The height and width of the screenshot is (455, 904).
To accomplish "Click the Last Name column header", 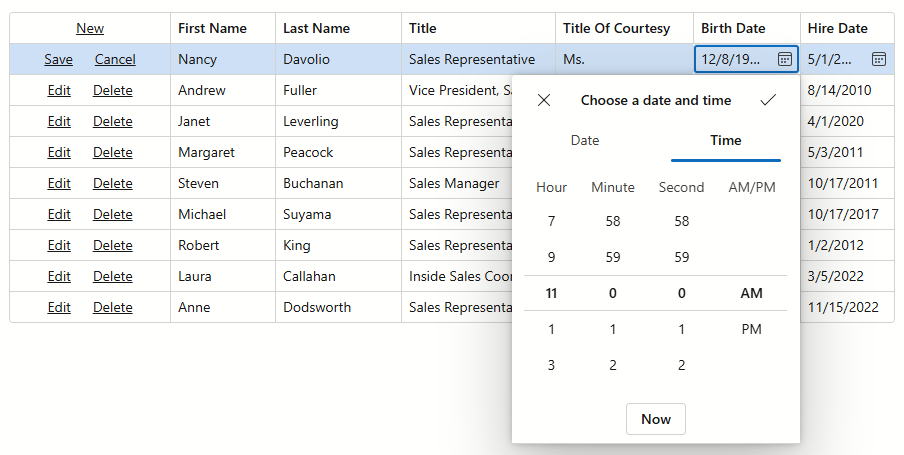I will point(338,28).
